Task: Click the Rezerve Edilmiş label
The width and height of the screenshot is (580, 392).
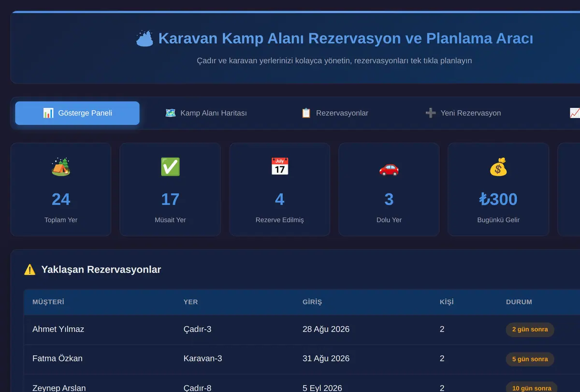Action: [279, 220]
